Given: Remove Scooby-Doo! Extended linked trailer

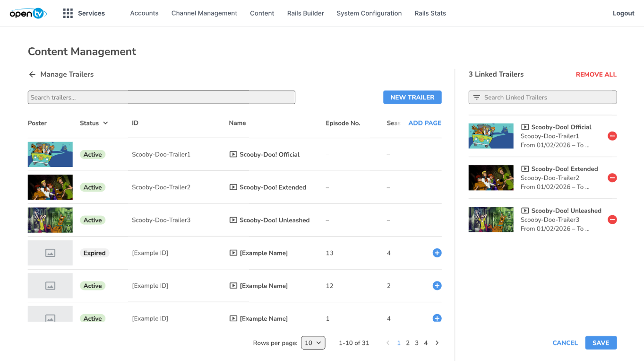Looking at the screenshot, I should point(612,178).
